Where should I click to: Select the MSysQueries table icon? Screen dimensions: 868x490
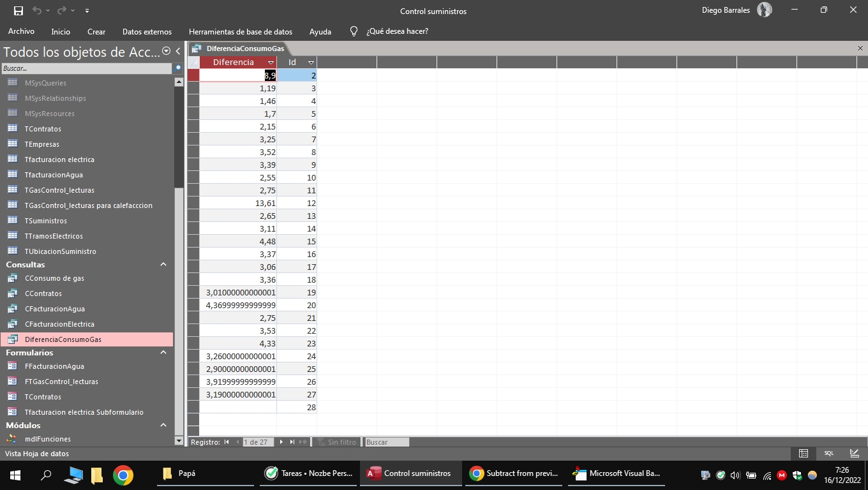12,82
